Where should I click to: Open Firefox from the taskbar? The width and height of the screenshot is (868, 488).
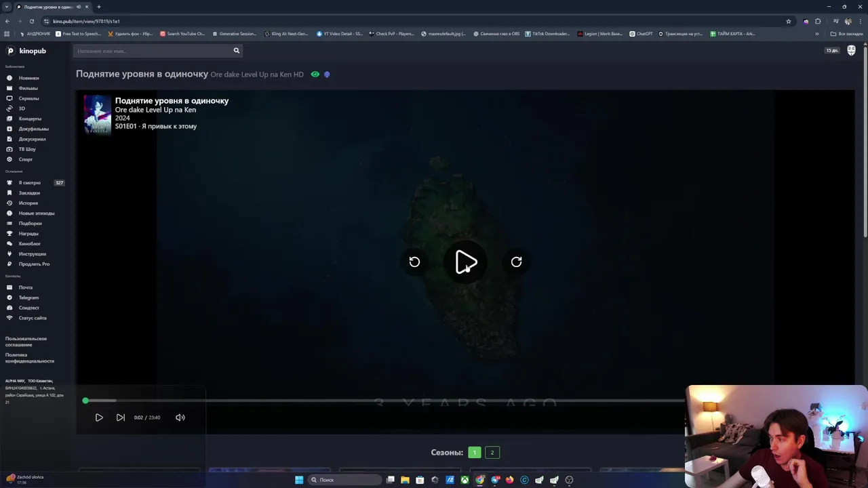[x=509, y=480]
